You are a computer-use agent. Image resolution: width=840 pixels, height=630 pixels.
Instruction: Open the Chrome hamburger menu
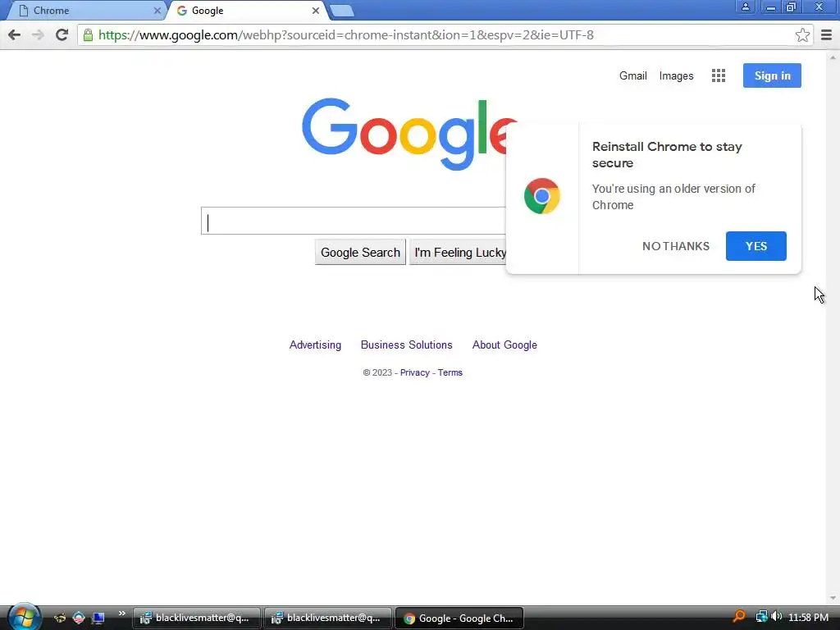[x=826, y=35]
